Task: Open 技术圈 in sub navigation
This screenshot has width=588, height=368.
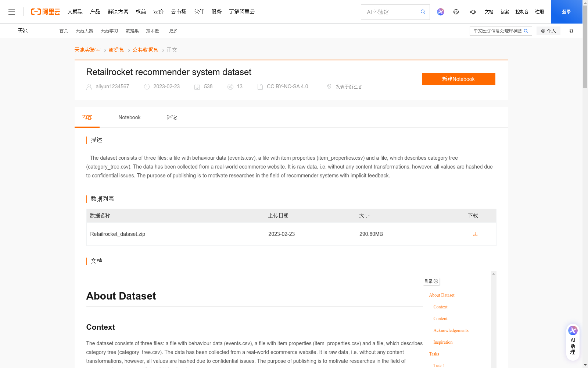Action: [x=153, y=31]
